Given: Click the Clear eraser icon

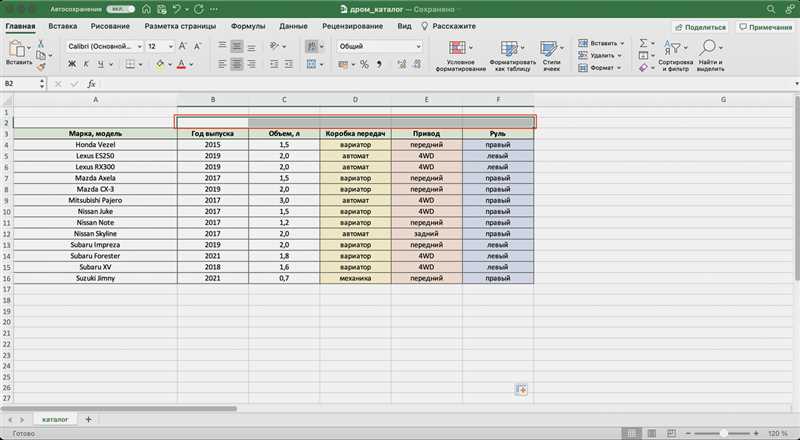Looking at the screenshot, I should tap(644, 67).
